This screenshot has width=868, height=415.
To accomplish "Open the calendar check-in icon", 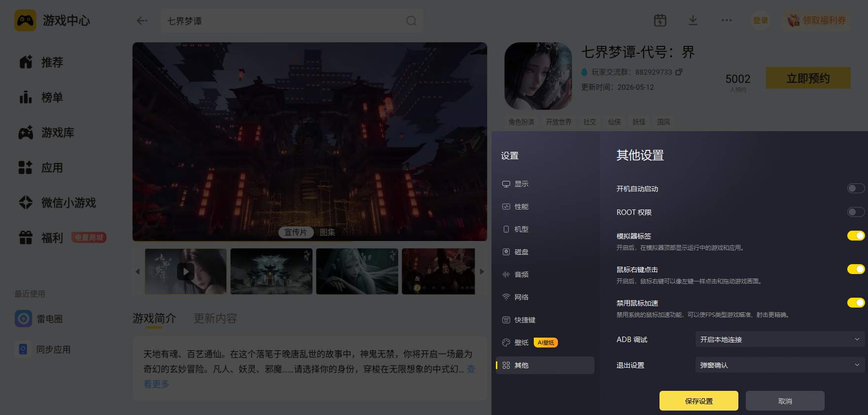I will [x=660, y=20].
